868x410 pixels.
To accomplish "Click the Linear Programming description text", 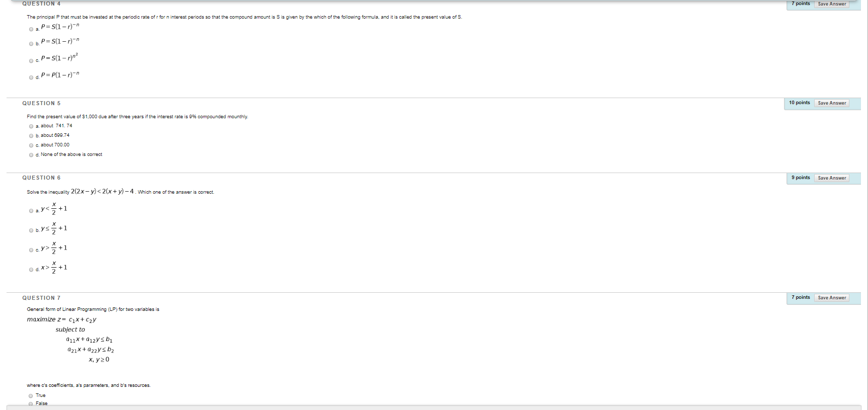I will click(93, 309).
